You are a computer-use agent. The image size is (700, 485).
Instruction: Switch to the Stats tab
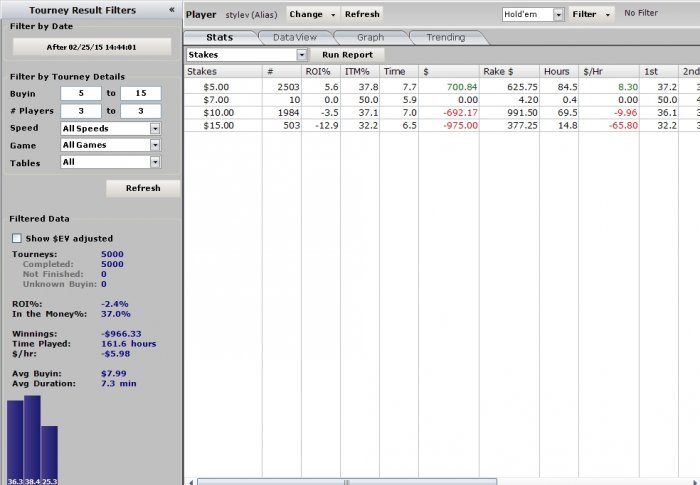click(220, 38)
